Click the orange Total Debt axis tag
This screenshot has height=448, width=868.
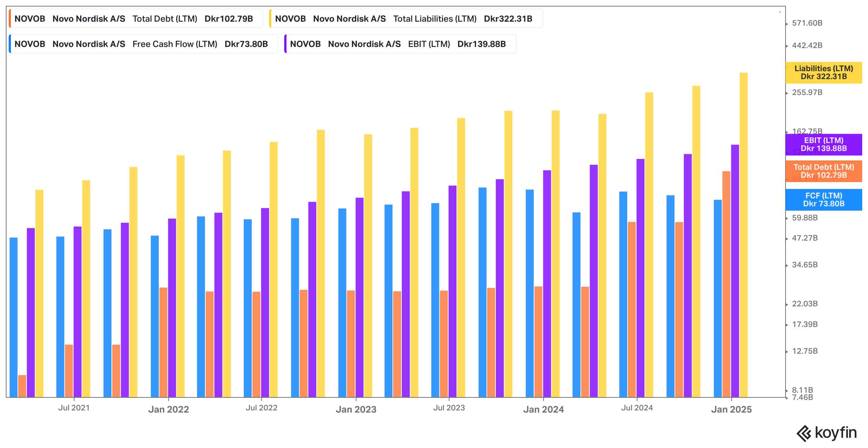[824, 171]
